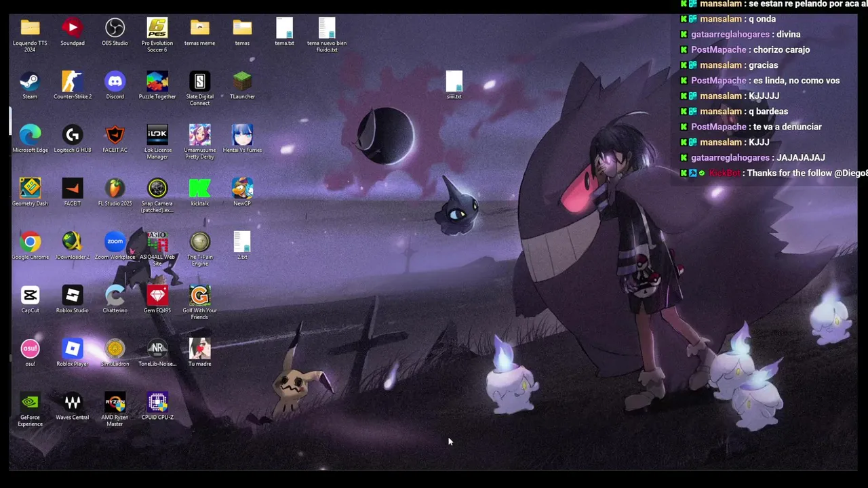Click chat message "chorizo carajo"
Image resolution: width=868 pixels, height=488 pixels.
coord(781,49)
